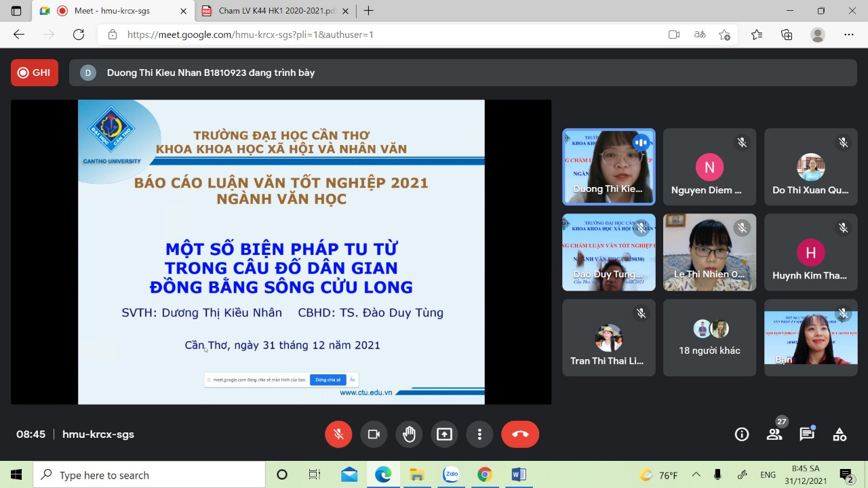Screen dimensions: 868x488
Task: Refresh the Google Meet page
Action: tap(79, 35)
